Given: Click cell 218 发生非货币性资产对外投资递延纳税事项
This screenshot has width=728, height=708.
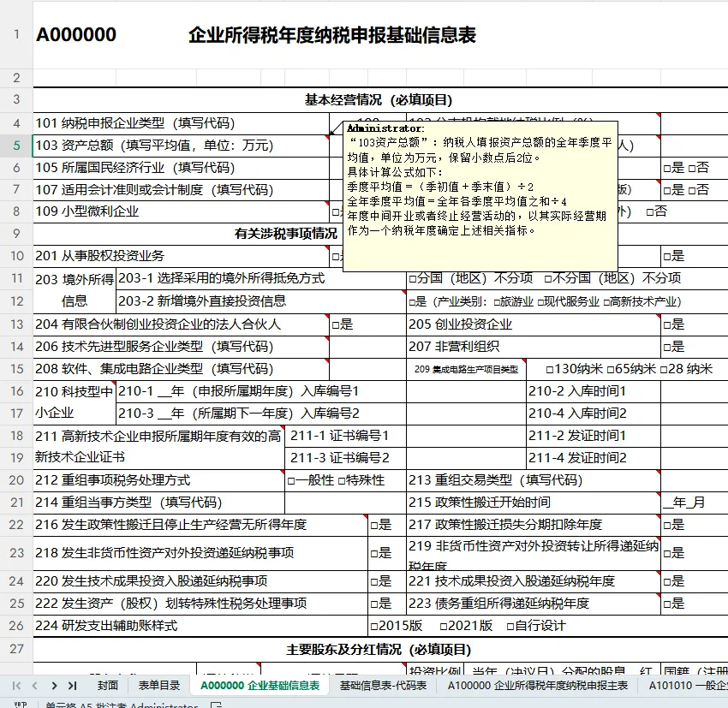Looking at the screenshot, I should (200, 553).
